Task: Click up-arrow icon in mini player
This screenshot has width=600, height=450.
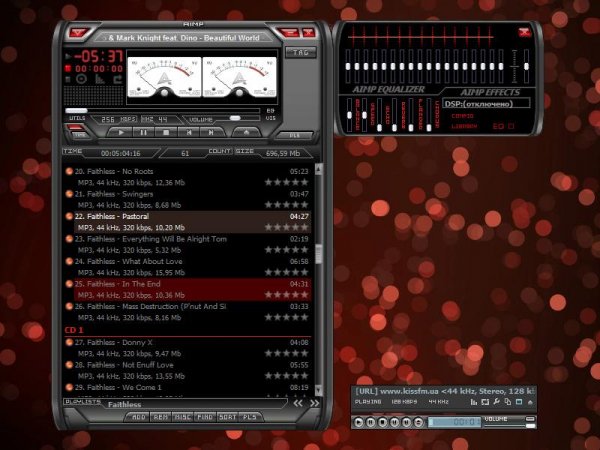Action: coord(530,402)
